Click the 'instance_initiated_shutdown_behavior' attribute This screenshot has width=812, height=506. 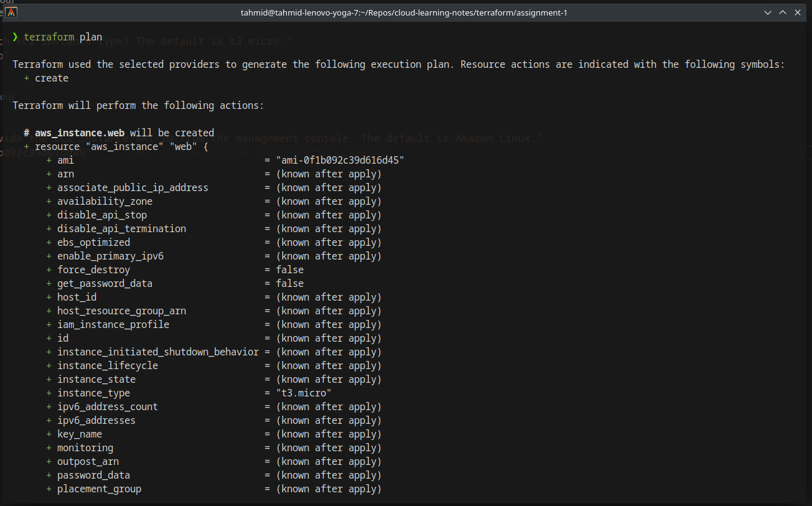click(x=158, y=352)
